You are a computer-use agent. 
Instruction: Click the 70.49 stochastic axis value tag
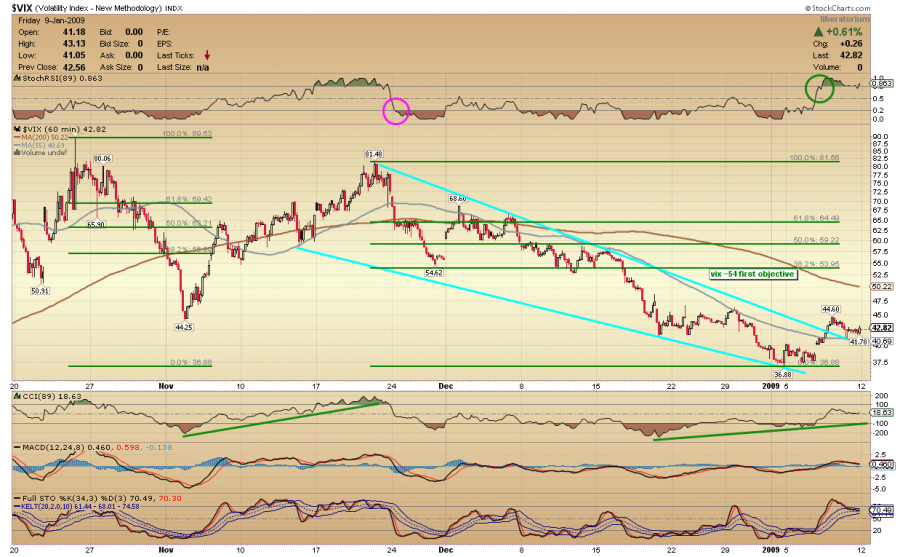click(x=882, y=510)
